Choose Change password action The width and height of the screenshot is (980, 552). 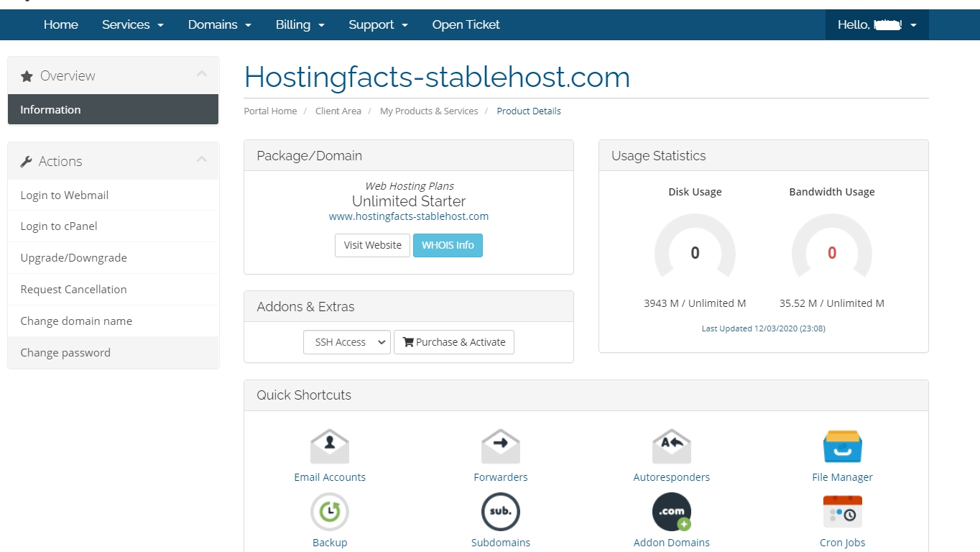click(x=114, y=353)
